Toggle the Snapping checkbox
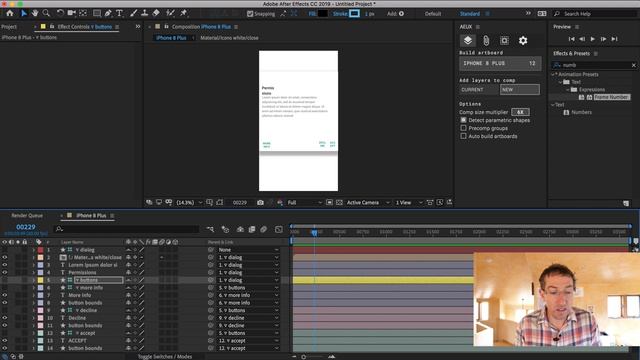 pyautogui.click(x=250, y=14)
